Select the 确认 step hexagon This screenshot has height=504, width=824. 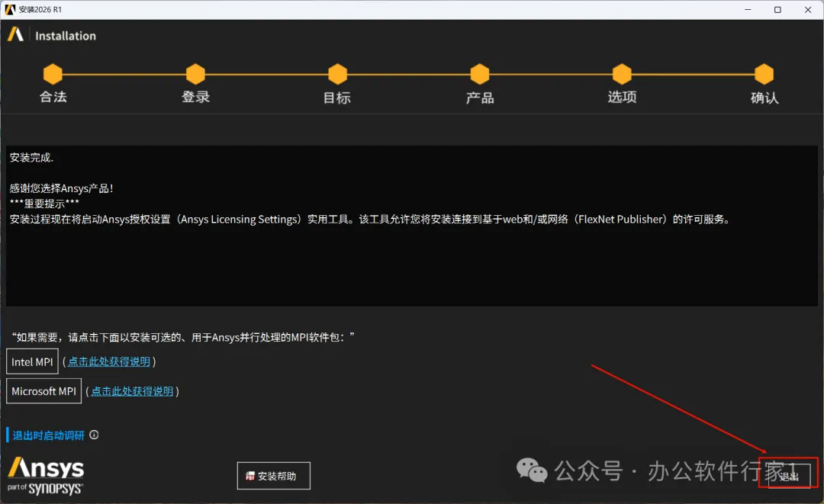coord(764,74)
